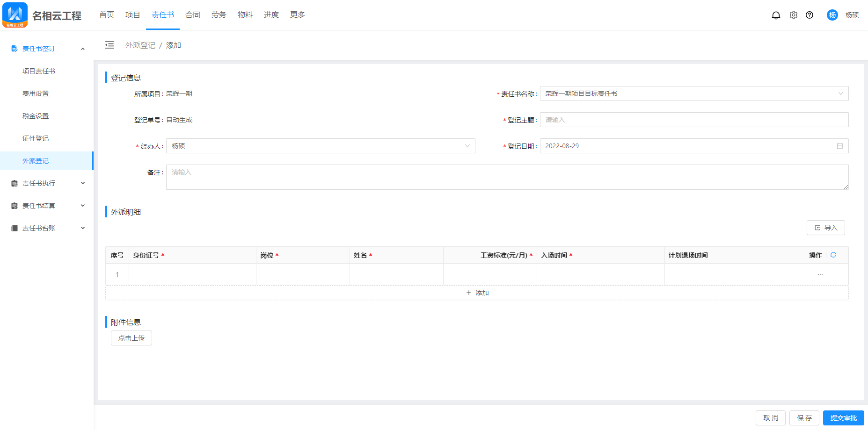Open the 合同 top tab
This screenshot has width=868, height=431.
pyautogui.click(x=193, y=15)
